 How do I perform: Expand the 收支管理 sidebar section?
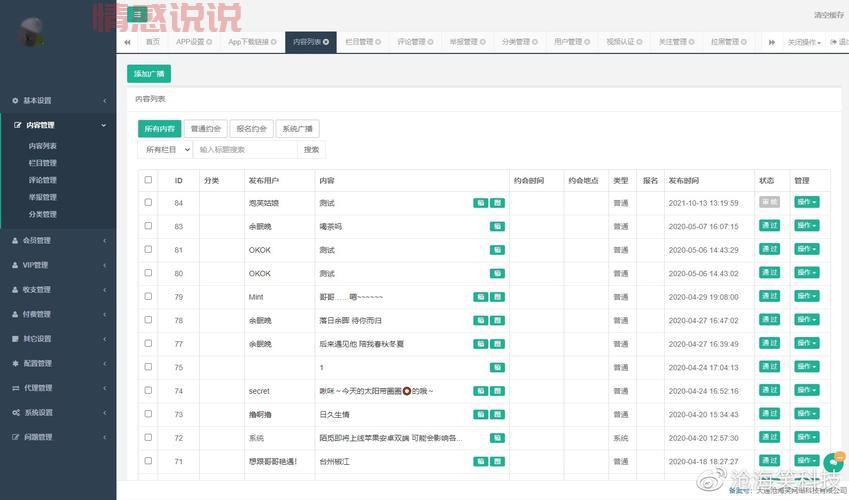(x=58, y=290)
